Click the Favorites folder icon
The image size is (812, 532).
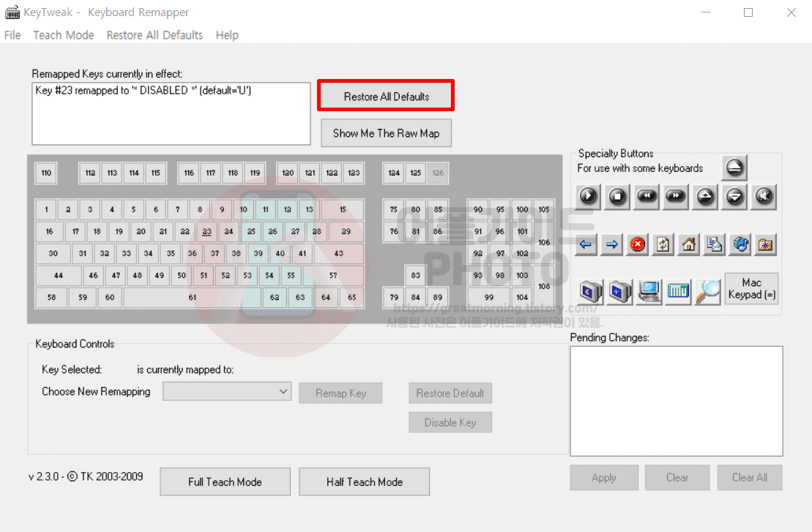point(765,244)
